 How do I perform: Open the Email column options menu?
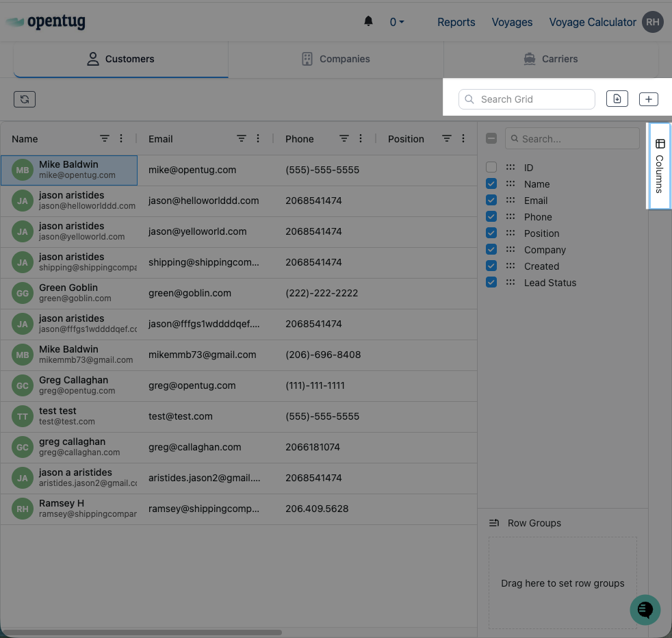[x=258, y=138]
